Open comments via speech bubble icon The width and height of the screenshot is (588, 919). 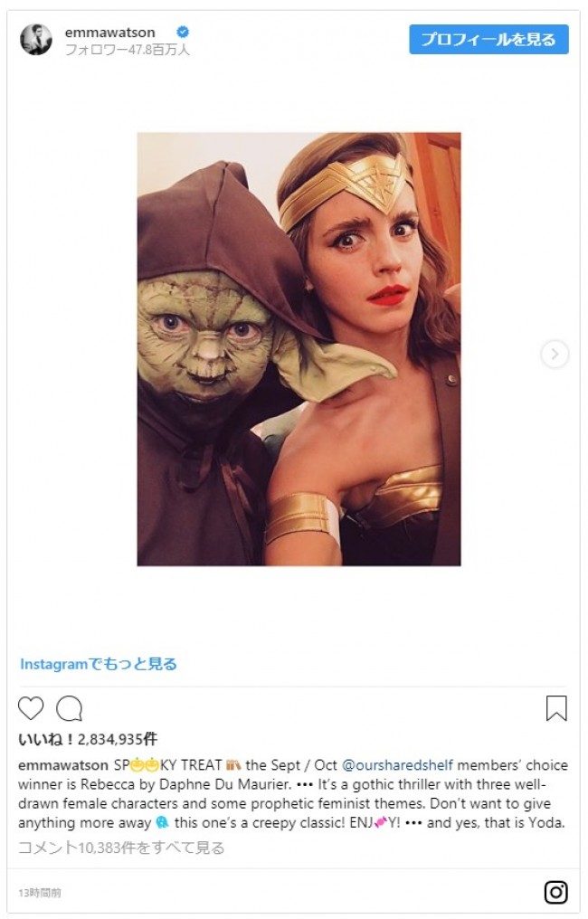[x=69, y=708]
